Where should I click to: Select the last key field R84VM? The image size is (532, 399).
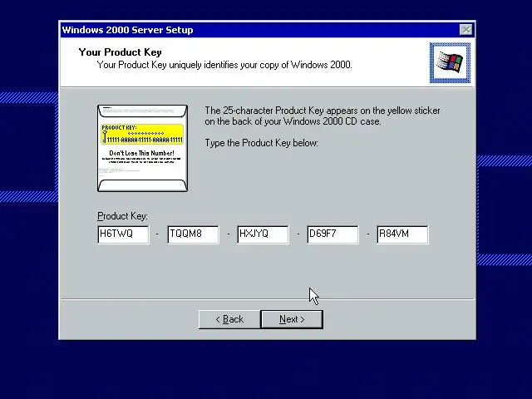[x=402, y=234]
